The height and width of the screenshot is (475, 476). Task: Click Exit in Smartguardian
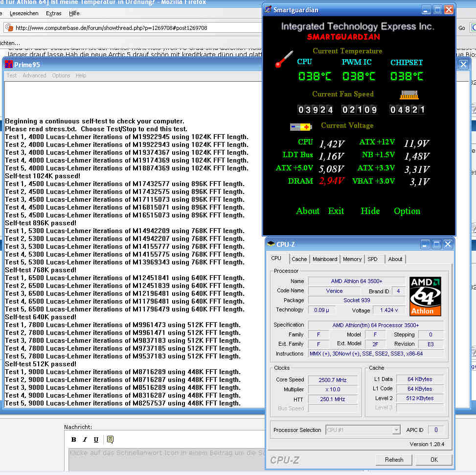(x=336, y=211)
